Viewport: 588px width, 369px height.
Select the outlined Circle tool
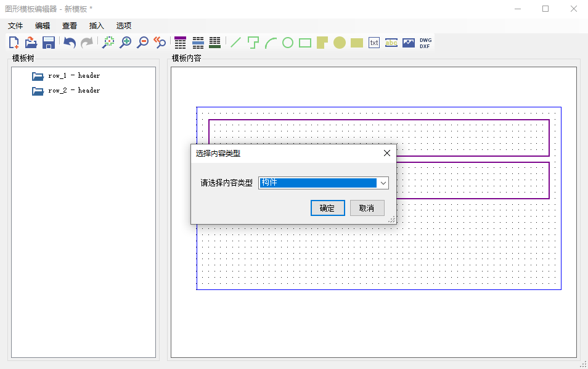(x=288, y=43)
